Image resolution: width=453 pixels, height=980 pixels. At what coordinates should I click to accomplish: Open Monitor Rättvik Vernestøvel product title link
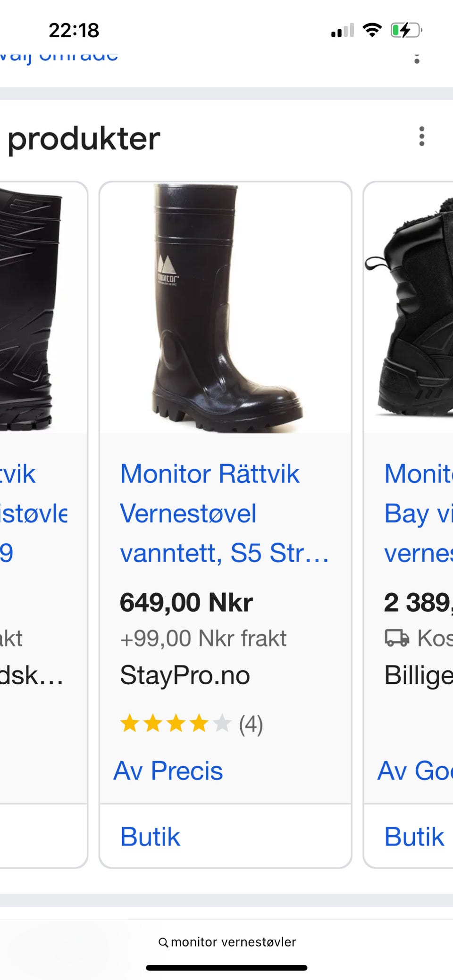click(x=224, y=513)
